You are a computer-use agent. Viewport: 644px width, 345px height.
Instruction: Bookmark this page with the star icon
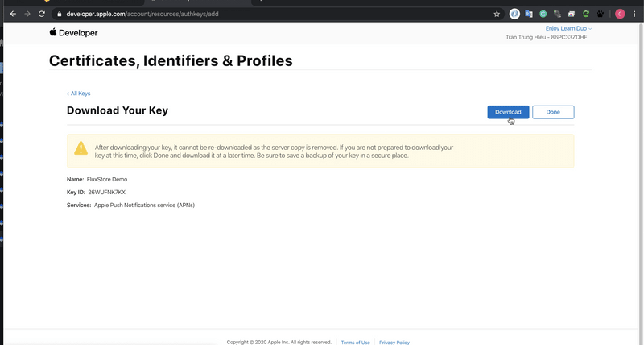497,14
